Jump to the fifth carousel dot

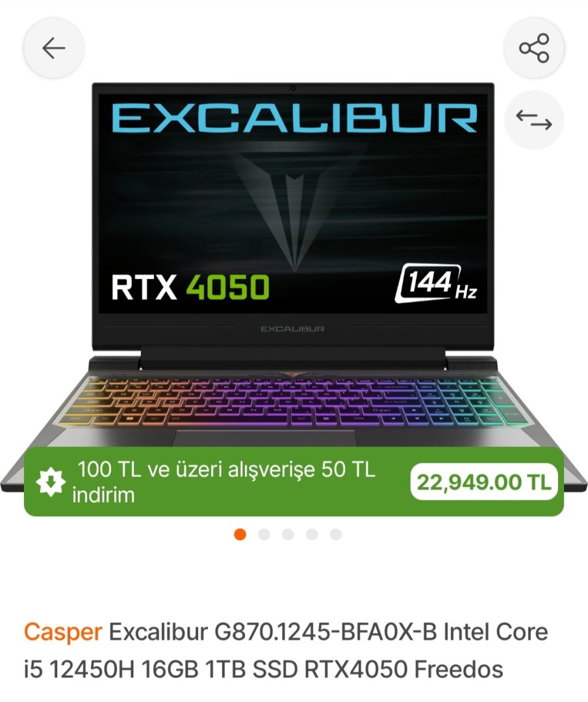336,534
